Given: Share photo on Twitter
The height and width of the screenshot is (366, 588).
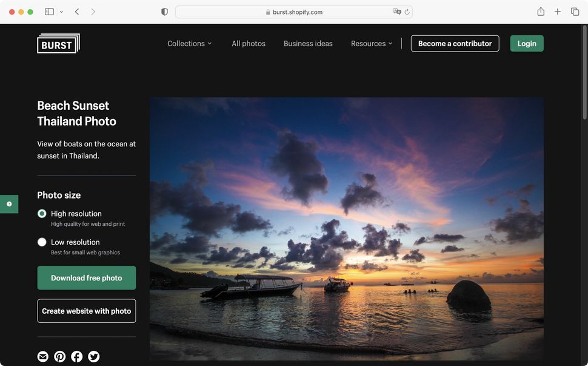Looking at the screenshot, I should 93,356.
